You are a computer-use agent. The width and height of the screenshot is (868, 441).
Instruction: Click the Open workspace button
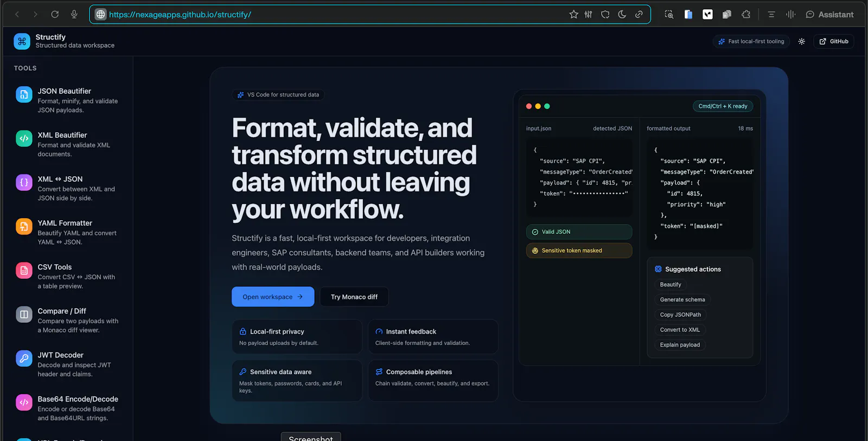(x=273, y=297)
